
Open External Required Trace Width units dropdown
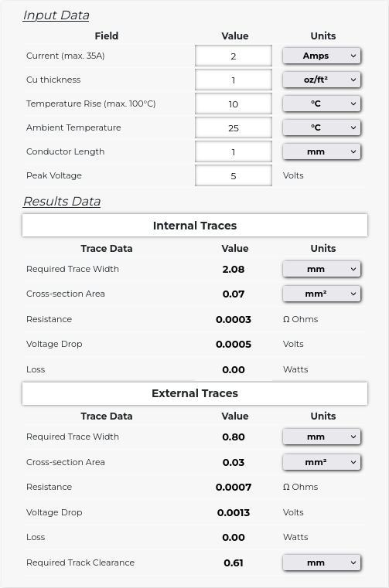(x=322, y=437)
